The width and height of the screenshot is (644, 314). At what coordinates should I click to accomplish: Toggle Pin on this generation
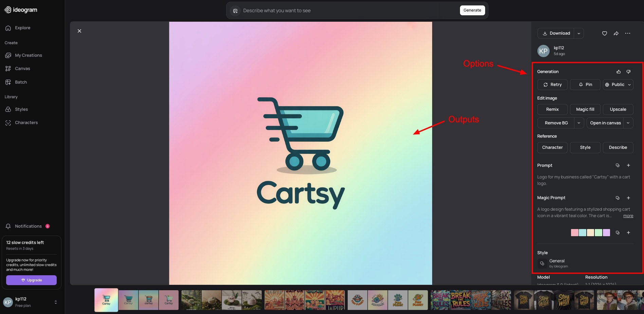(585, 85)
